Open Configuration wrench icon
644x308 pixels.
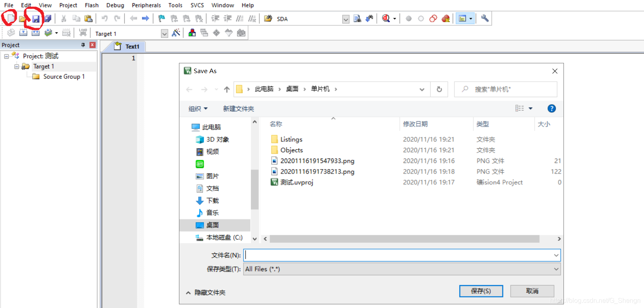(485, 19)
